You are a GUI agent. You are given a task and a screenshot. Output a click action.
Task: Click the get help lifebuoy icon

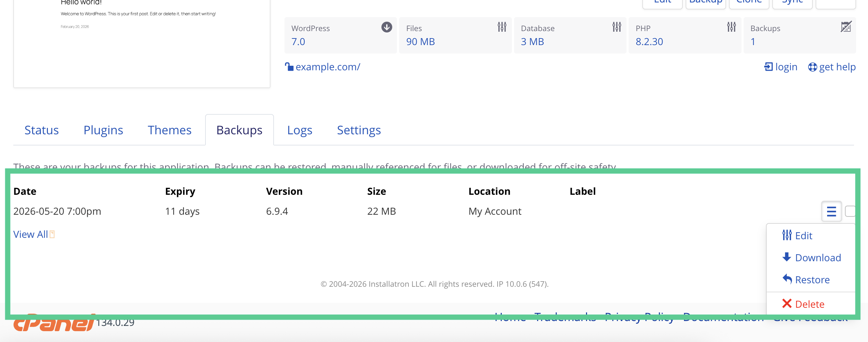pyautogui.click(x=813, y=67)
